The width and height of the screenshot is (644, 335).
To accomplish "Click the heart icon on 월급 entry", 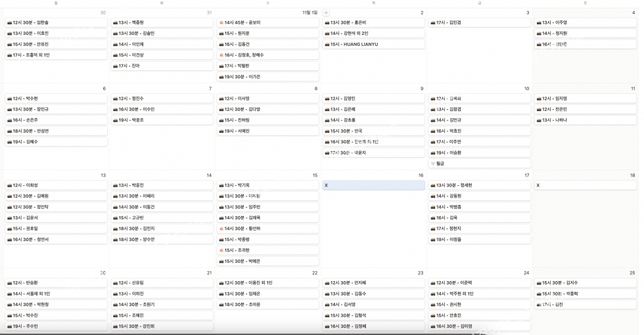I will (432, 163).
